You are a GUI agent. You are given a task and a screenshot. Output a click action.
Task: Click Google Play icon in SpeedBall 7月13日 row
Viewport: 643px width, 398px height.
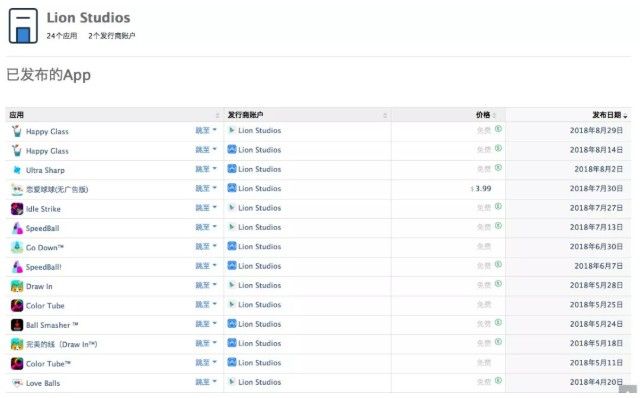tap(232, 227)
